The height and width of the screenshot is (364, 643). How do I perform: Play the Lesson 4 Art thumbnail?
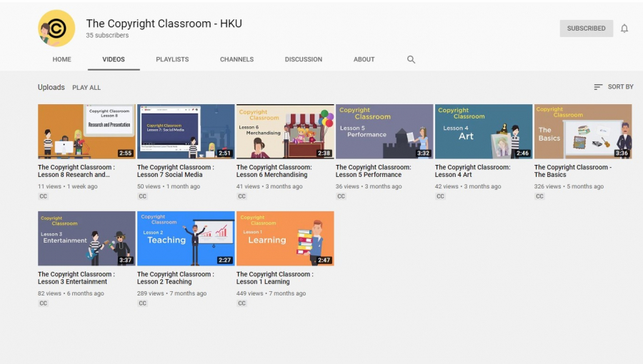(x=484, y=131)
